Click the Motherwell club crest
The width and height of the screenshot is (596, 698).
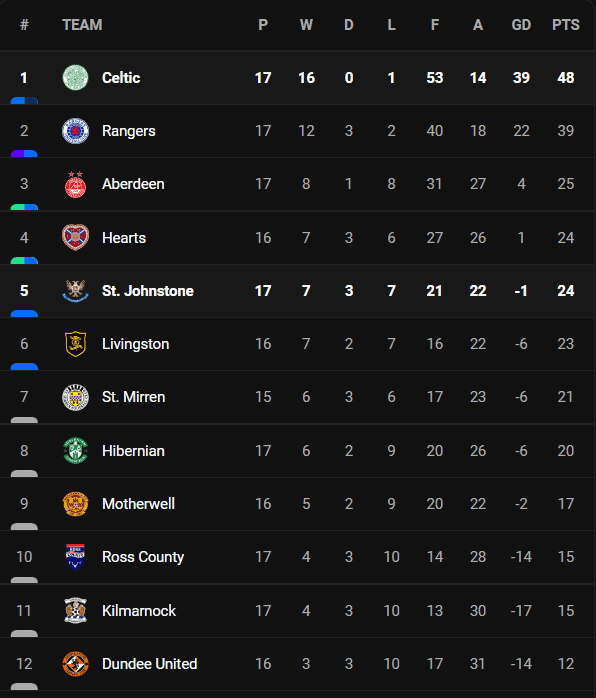coord(75,504)
